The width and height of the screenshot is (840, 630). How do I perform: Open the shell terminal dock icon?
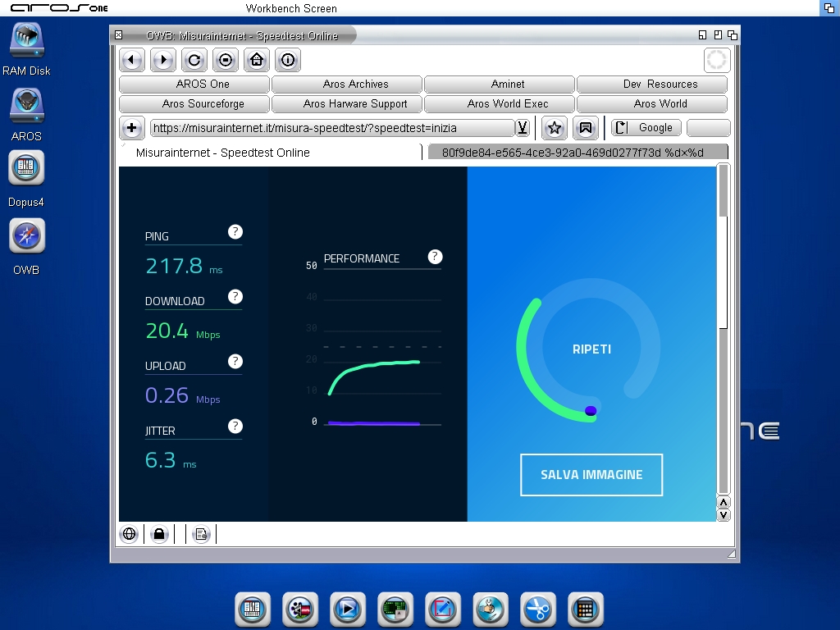point(395,609)
